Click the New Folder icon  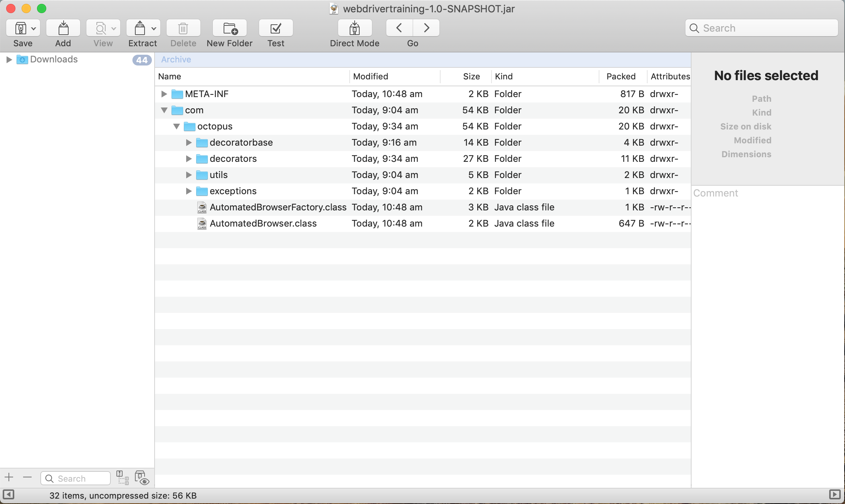click(x=230, y=28)
